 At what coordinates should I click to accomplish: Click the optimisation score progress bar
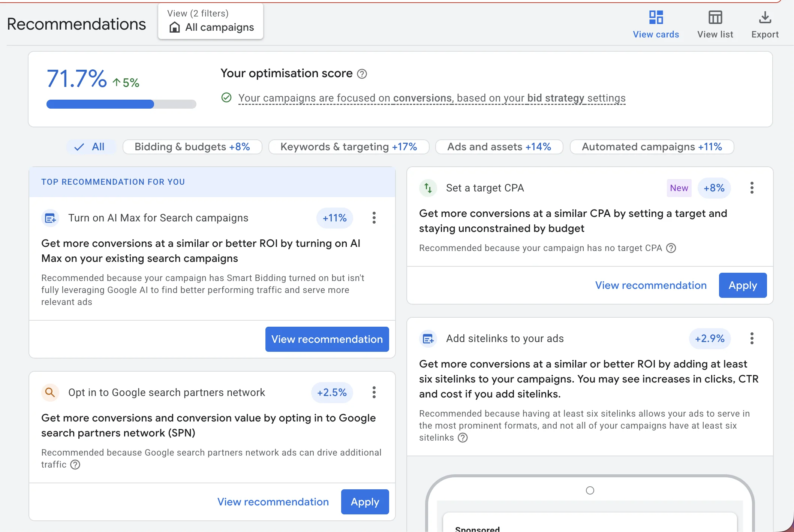tap(121, 104)
